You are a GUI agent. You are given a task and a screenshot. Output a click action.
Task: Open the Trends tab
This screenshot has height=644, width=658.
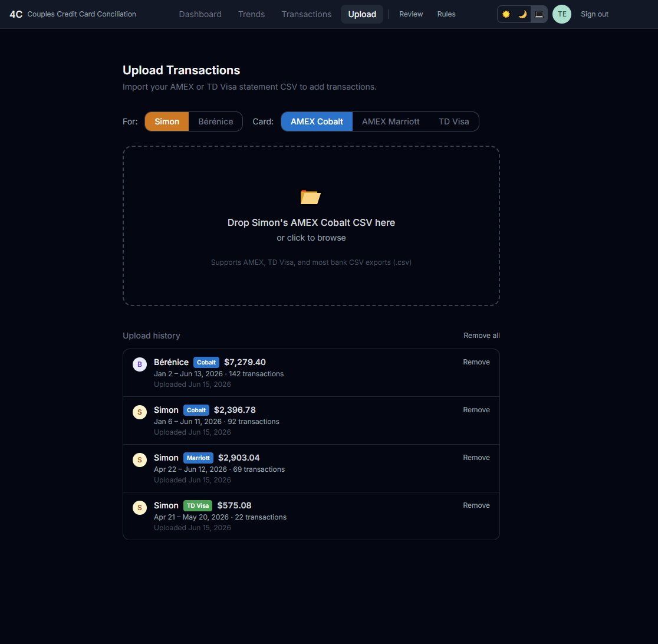point(251,14)
